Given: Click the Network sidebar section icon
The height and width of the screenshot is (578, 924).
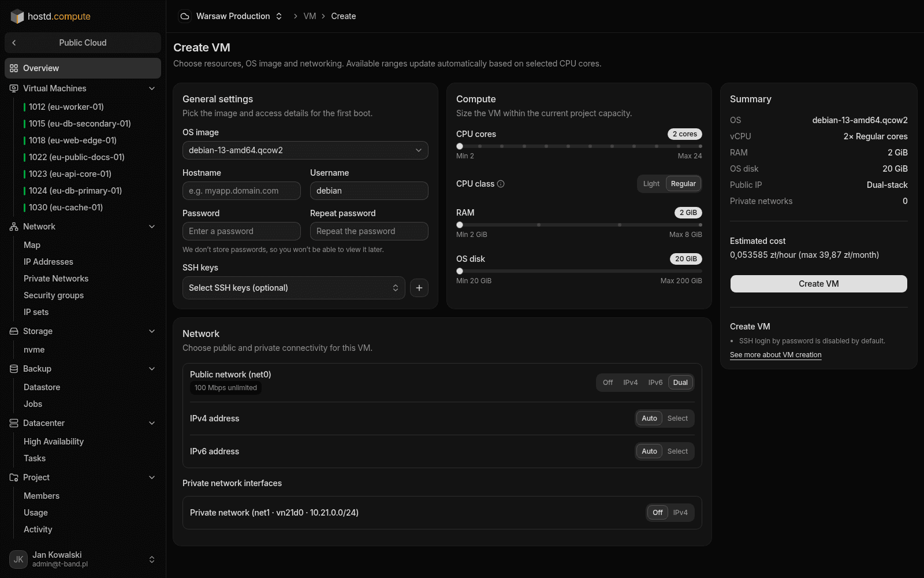Looking at the screenshot, I should 14,227.
